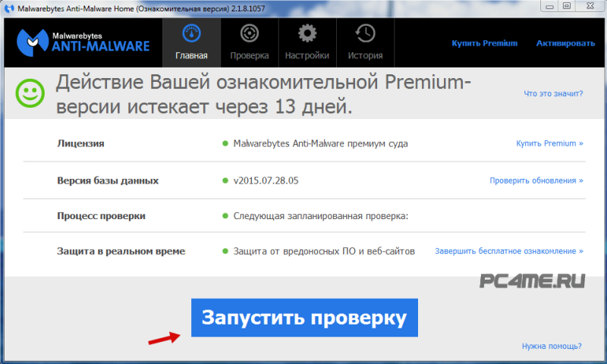Switch to the Проверка scan tab
The image size is (607, 364).
250,42
